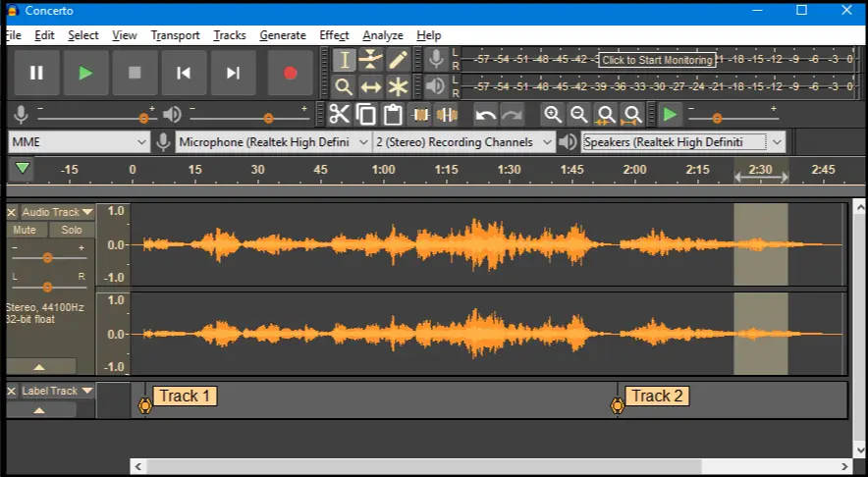Click the Copy icon
868x477 pixels.
coord(366,115)
